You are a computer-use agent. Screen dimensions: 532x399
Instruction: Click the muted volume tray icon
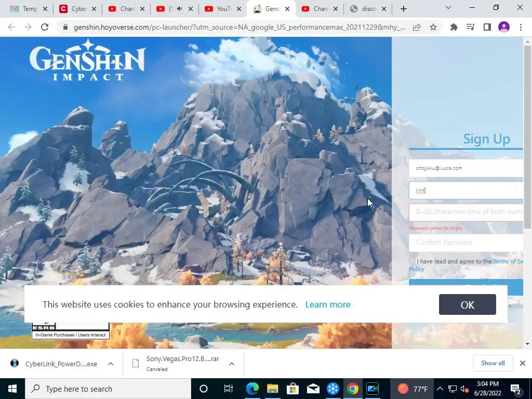[x=464, y=389]
